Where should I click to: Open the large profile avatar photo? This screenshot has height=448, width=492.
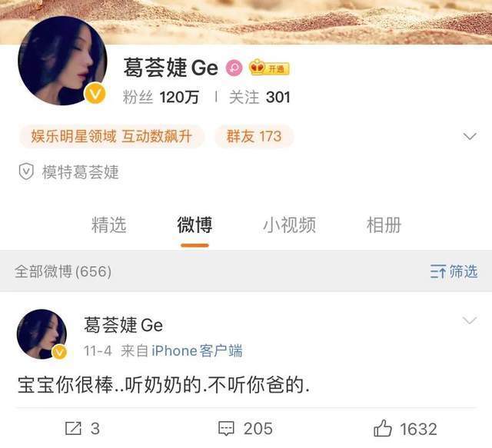(62, 61)
